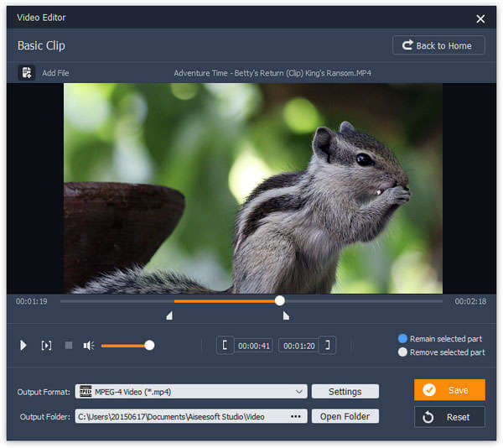Click the Open Folder button
Viewport: 503px width, 448px height.
[345, 416]
